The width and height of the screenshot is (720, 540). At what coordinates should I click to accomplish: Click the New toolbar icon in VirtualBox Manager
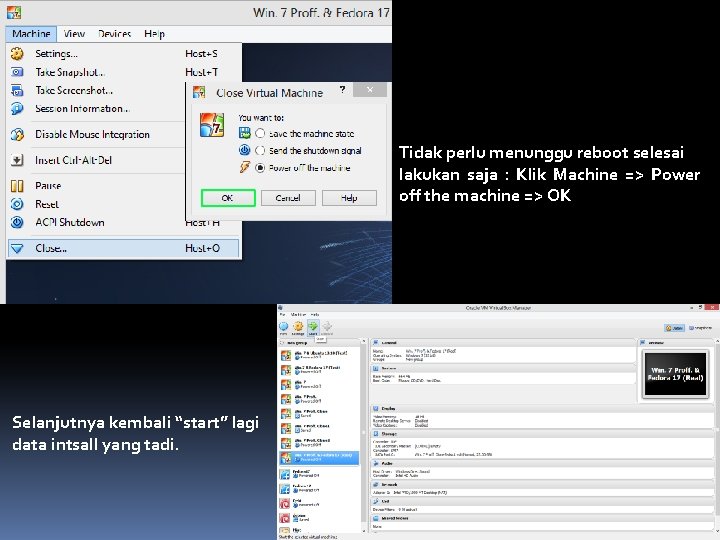click(x=284, y=327)
